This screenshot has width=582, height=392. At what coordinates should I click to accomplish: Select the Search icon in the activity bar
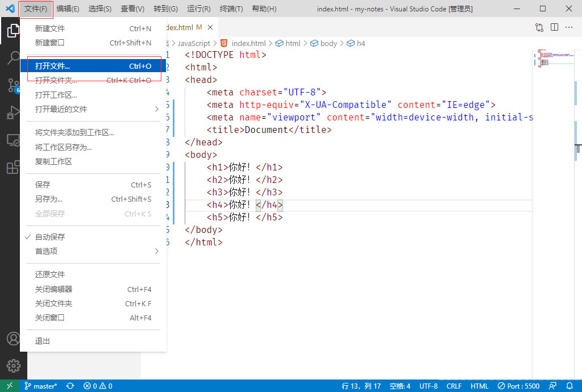[x=13, y=58]
